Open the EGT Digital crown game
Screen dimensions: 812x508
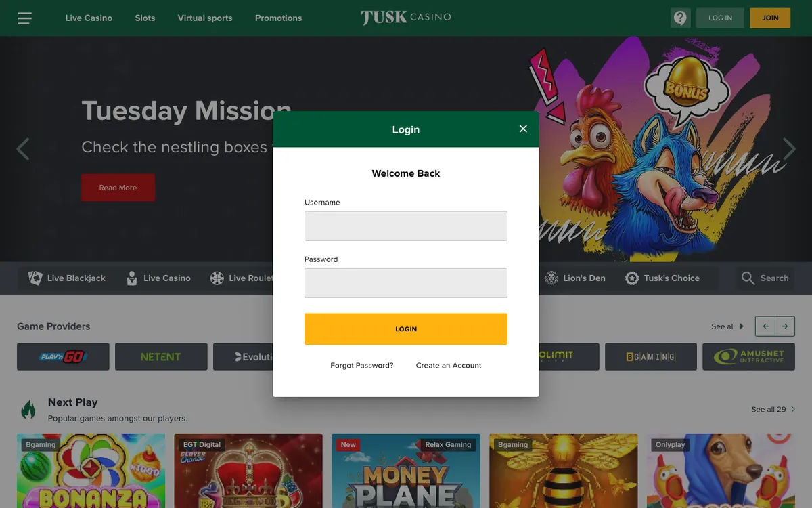[248, 471]
